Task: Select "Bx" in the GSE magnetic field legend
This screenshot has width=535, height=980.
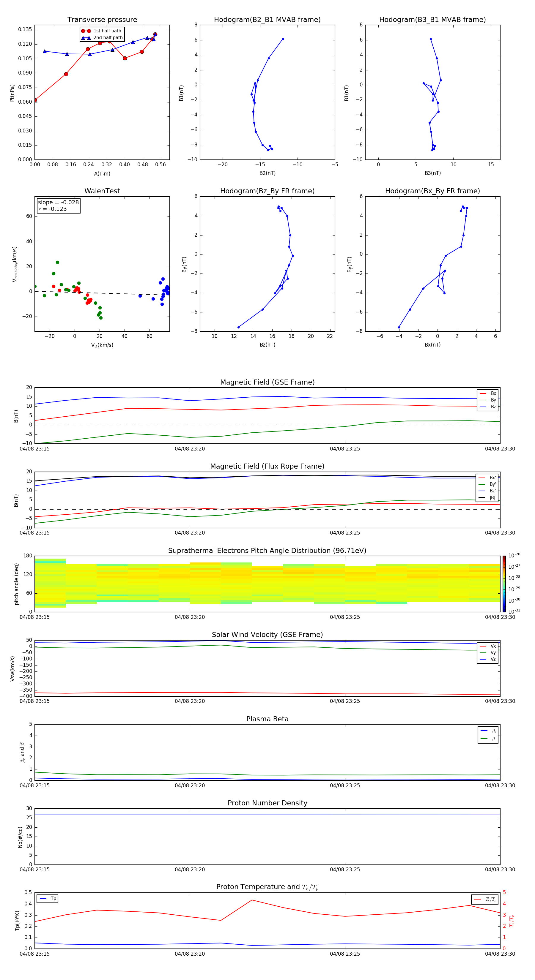Action: pos(488,393)
